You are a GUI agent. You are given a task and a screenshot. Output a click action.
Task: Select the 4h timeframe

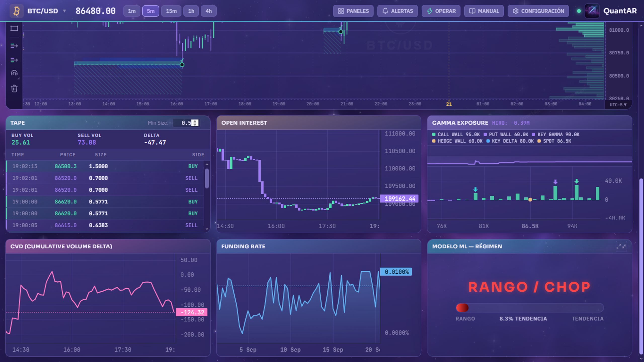209,11
